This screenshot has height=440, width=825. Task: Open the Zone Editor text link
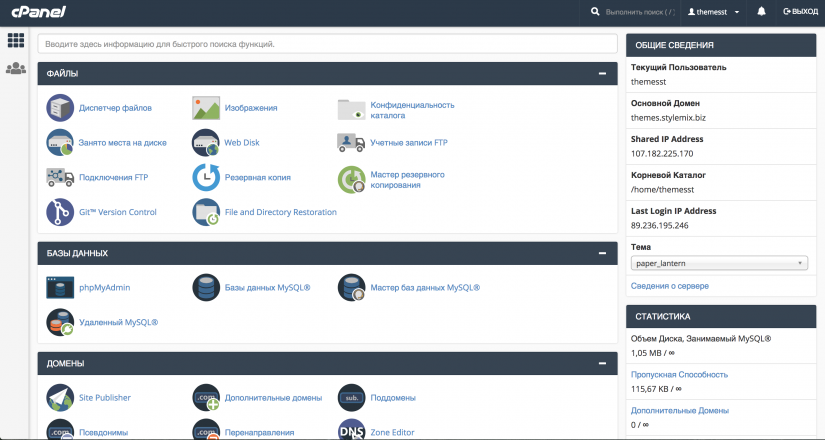pos(392,432)
